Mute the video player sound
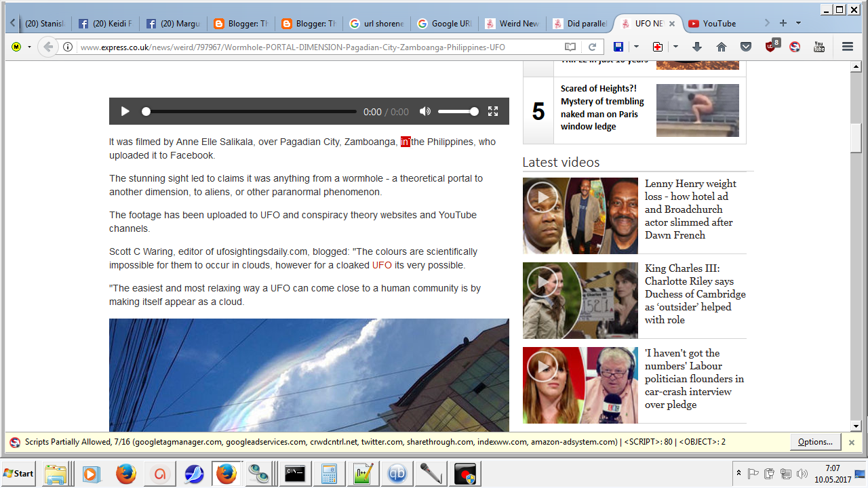 425,112
